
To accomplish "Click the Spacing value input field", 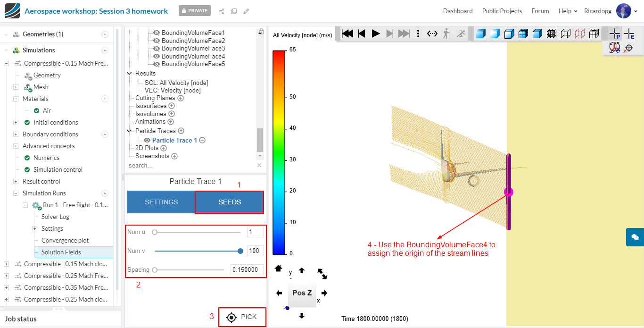I will [247, 270].
